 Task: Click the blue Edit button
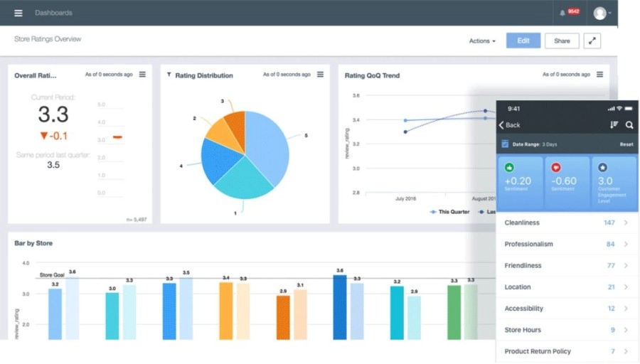[x=523, y=41]
